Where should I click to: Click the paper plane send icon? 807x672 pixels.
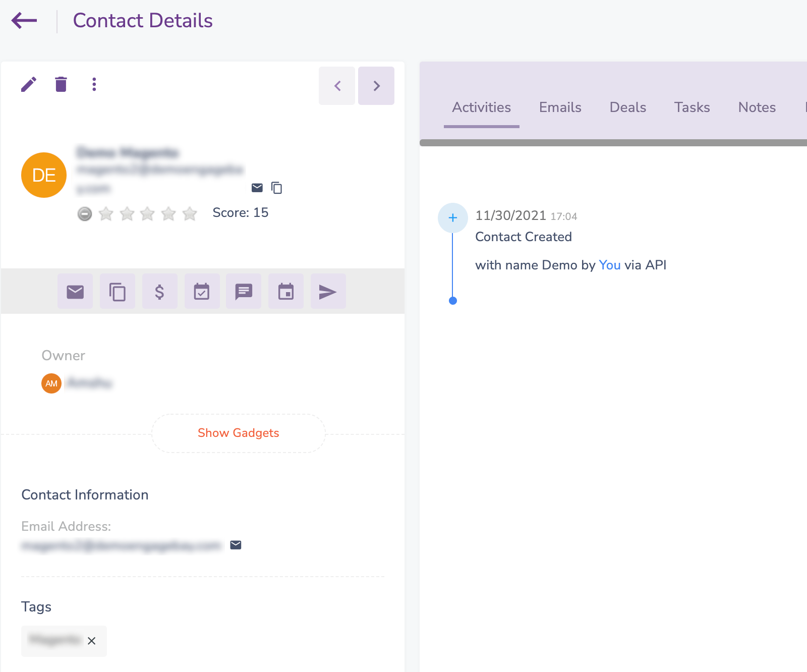coord(328,292)
